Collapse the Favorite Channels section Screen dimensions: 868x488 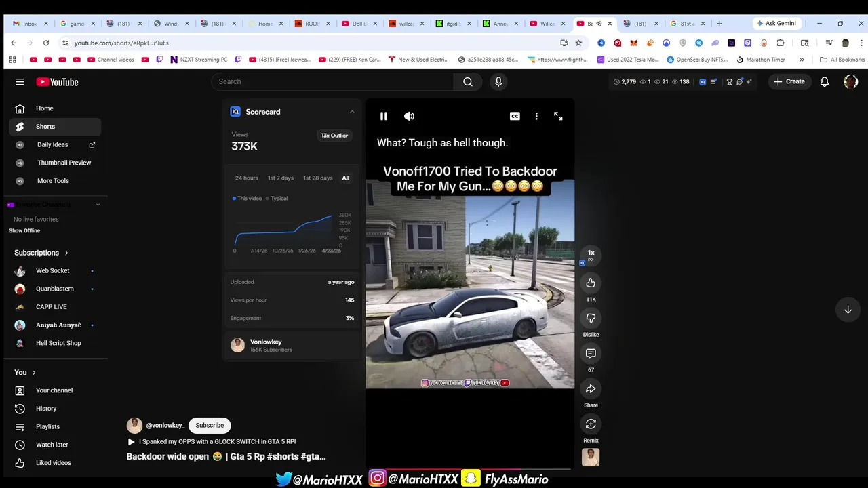(98, 205)
